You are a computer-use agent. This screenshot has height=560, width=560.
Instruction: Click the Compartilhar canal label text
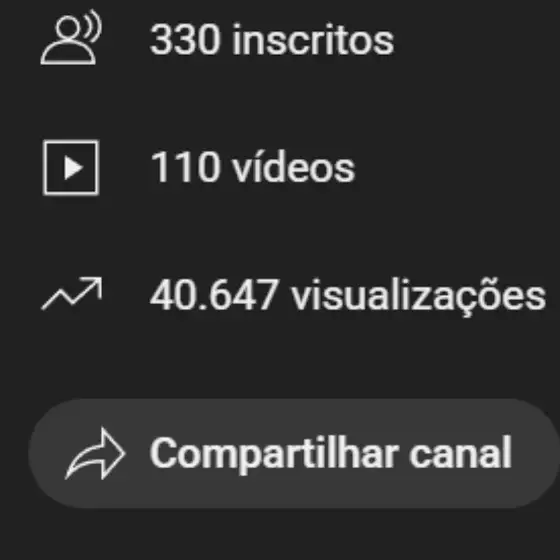tap(331, 454)
